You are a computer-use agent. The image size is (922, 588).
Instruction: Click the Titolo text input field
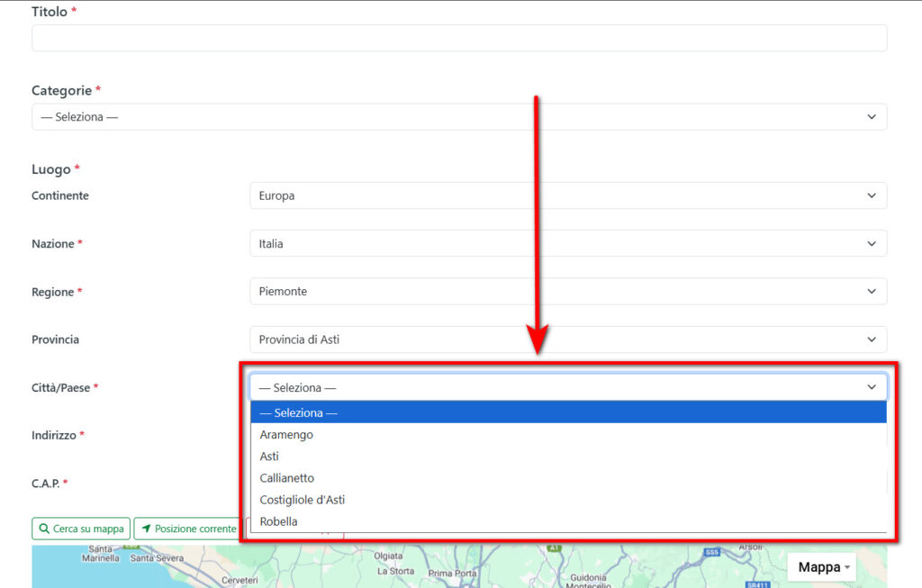459,38
